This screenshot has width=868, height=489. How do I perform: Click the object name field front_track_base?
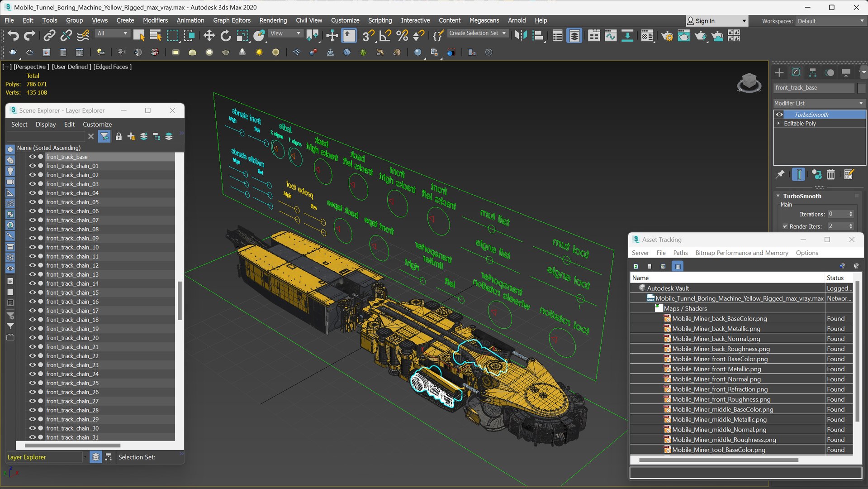[x=814, y=88]
